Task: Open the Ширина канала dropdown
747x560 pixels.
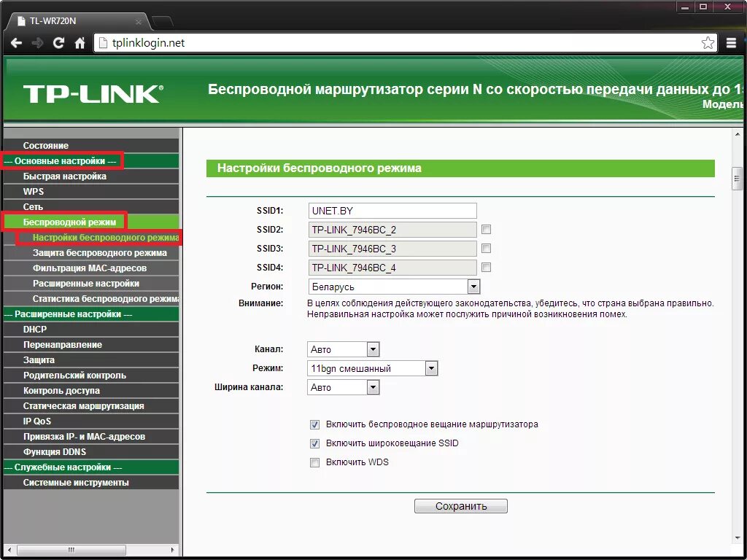Action: tap(343, 388)
